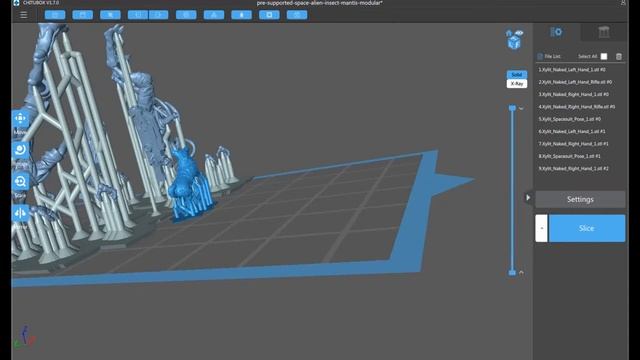Open the dropdown left of Slice
This screenshot has height=360, width=640.
tap(541, 228)
